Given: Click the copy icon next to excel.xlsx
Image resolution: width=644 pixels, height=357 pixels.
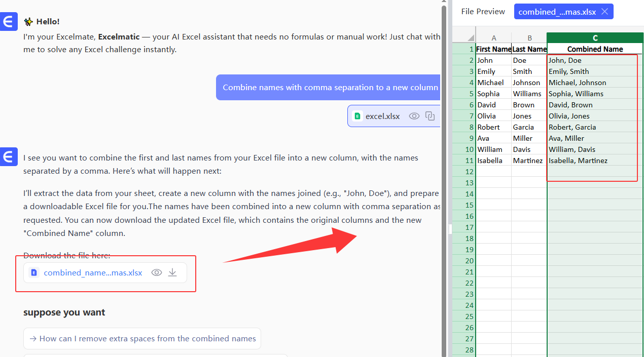Looking at the screenshot, I should point(430,116).
